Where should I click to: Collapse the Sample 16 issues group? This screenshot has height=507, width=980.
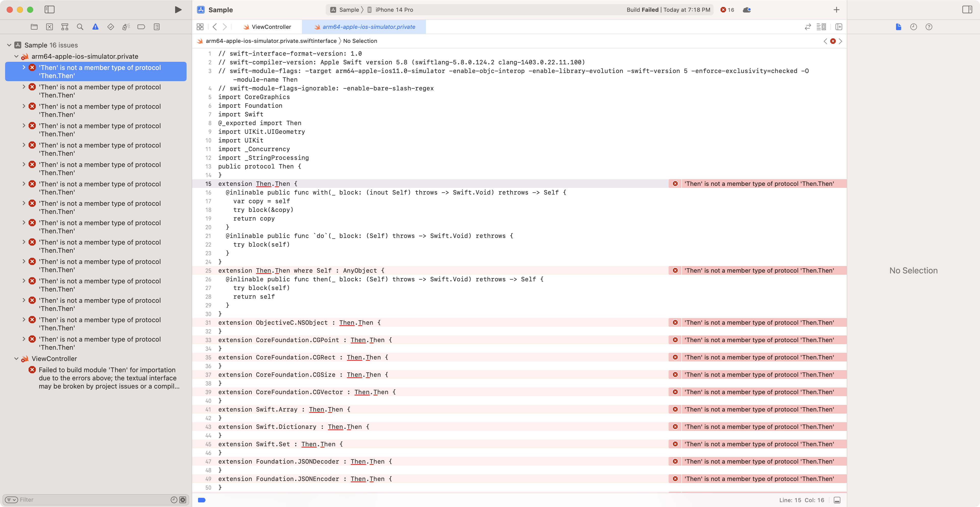coord(9,45)
